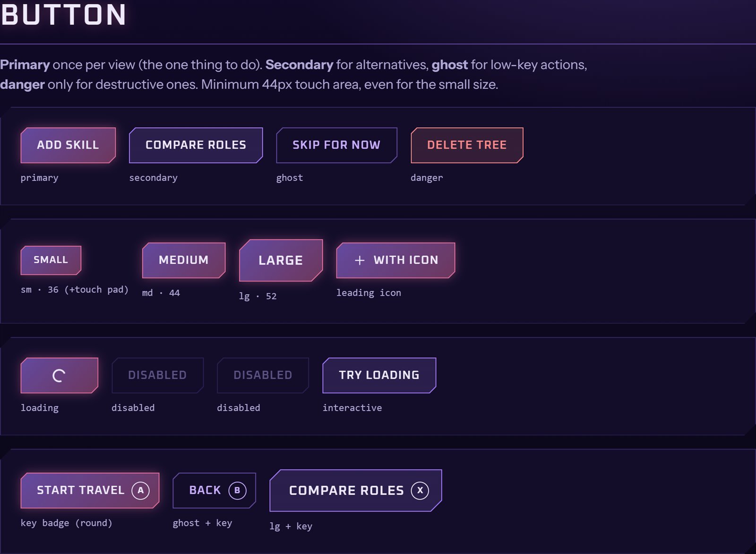Click the loading spinner button
This screenshot has height=554, width=756.
[x=60, y=375]
